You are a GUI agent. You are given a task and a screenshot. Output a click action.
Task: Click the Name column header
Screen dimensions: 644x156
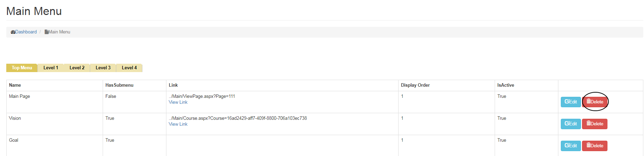tap(15, 85)
